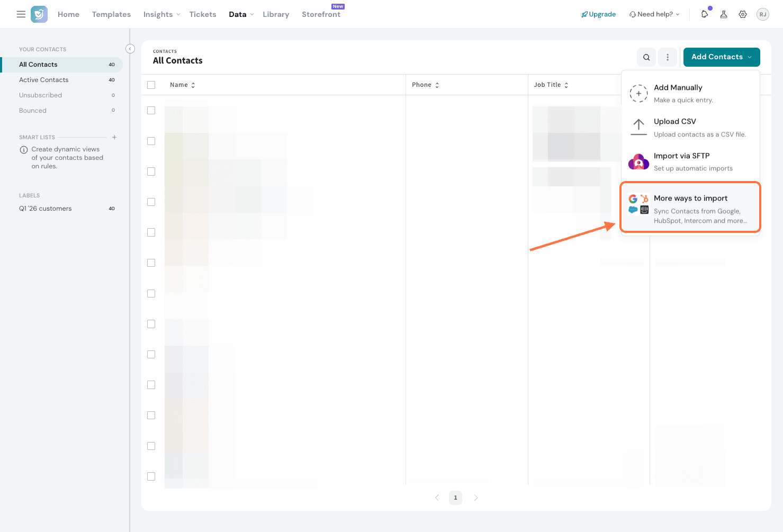Screen dimensions: 783x532
Task: Toggle the select-all contacts checkbox
Action: pos(151,85)
